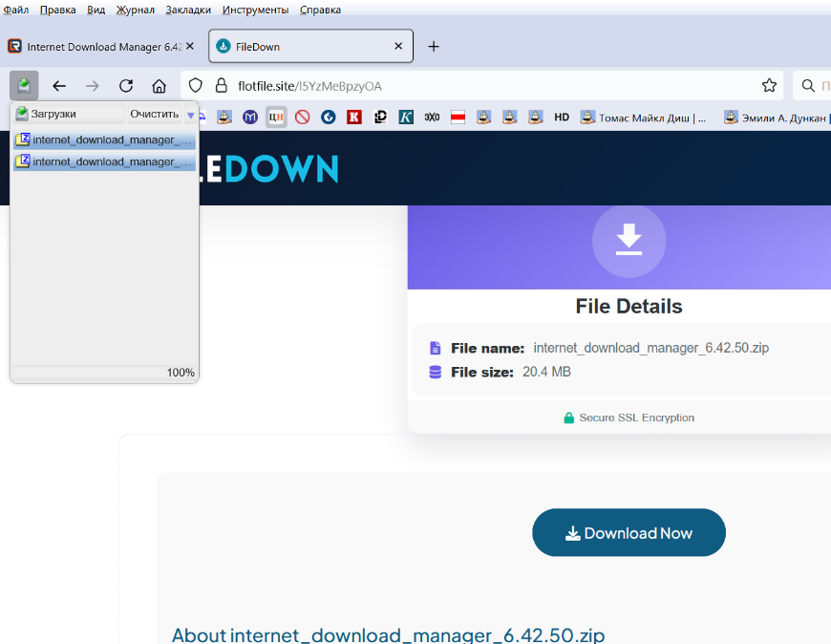Image resolution: width=831 pixels, height=644 pixels.
Task: Open the ЦН bookmark icon
Action: 276,118
